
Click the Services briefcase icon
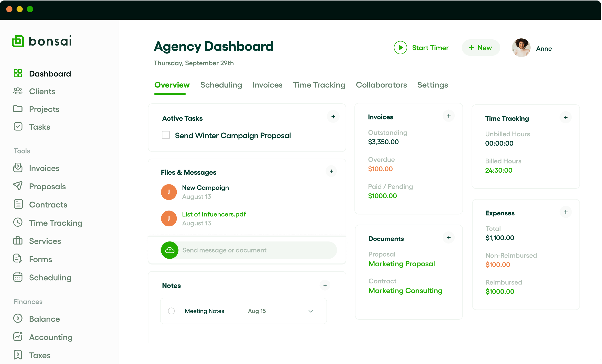coord(18,241)
